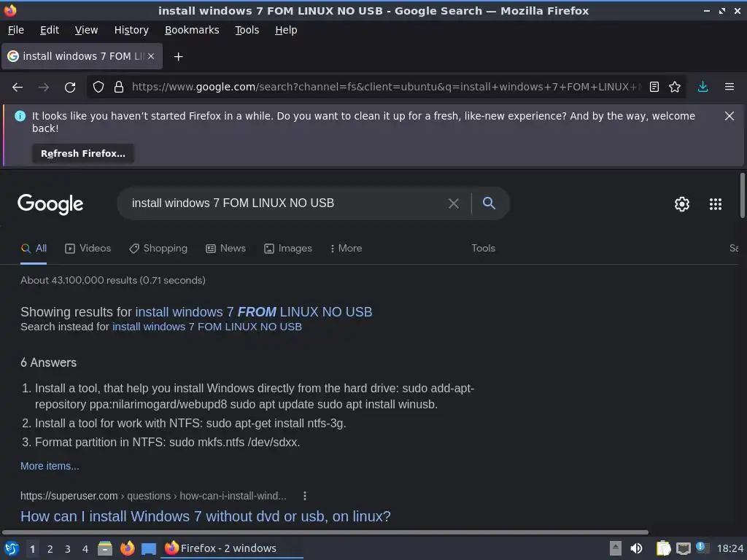This screenshot has width=747, height=560.
Task: Open corrected 'install windows 7 FROM LINUX' link
Action: (x=253, y=312)
